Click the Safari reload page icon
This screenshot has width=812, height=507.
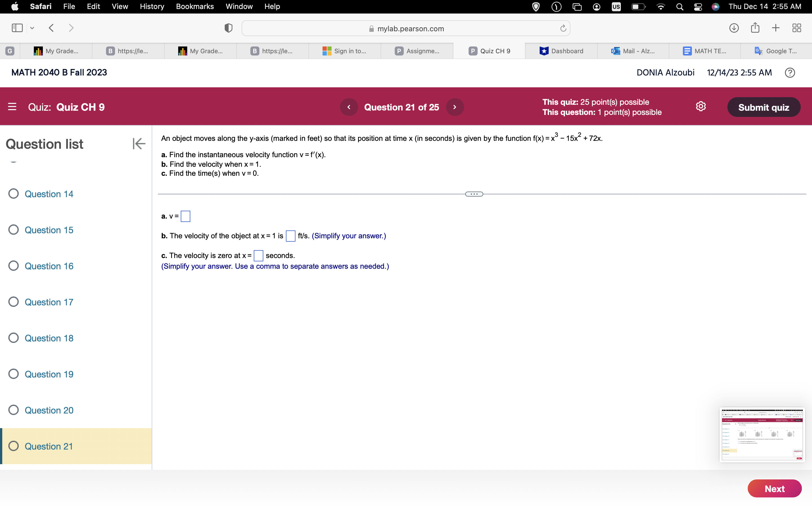[x=563, y=28]
